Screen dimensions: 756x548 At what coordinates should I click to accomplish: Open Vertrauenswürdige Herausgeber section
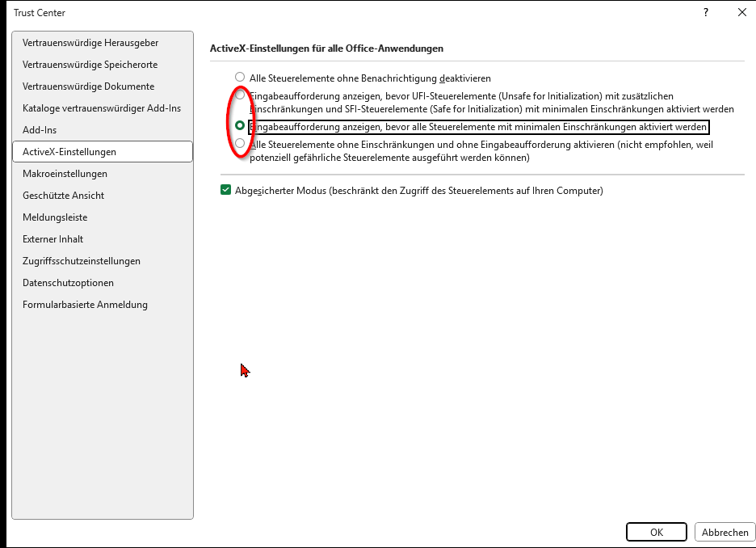[x=90, y=43]
